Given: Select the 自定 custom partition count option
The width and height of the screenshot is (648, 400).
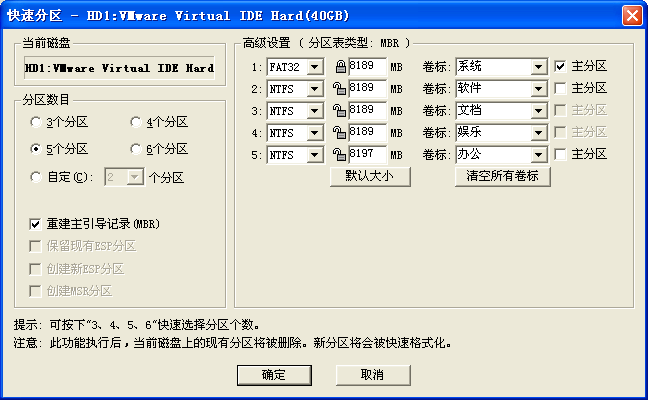Looking at the screenshot, I should [x=37, y=177].
